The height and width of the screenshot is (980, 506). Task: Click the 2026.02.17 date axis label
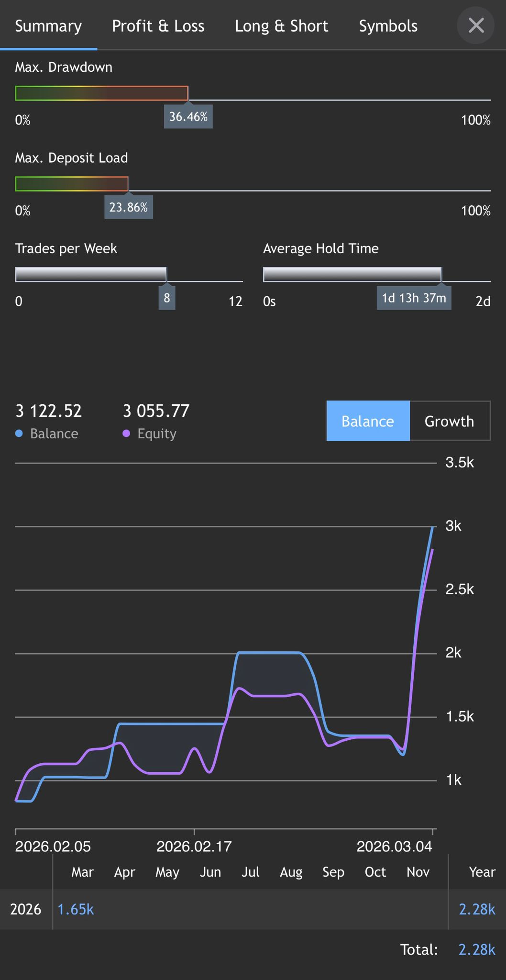[x=194, y=846]
